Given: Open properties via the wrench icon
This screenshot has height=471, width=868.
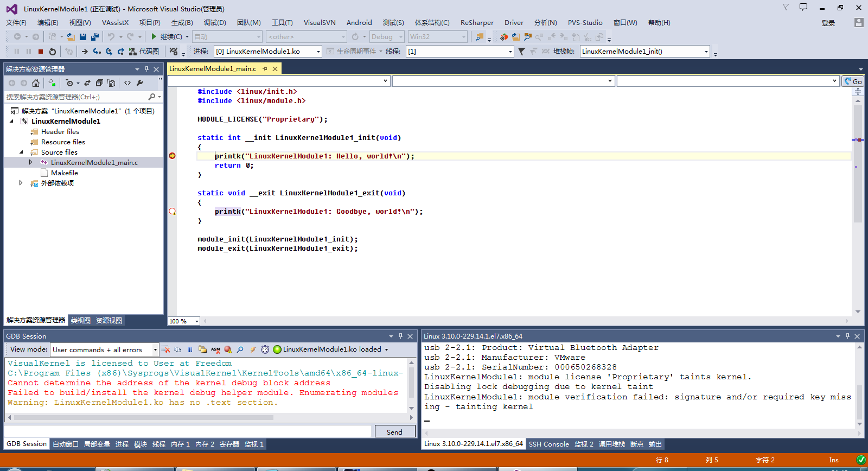Looking at the screenshot, I should click(x=140, y=83).
